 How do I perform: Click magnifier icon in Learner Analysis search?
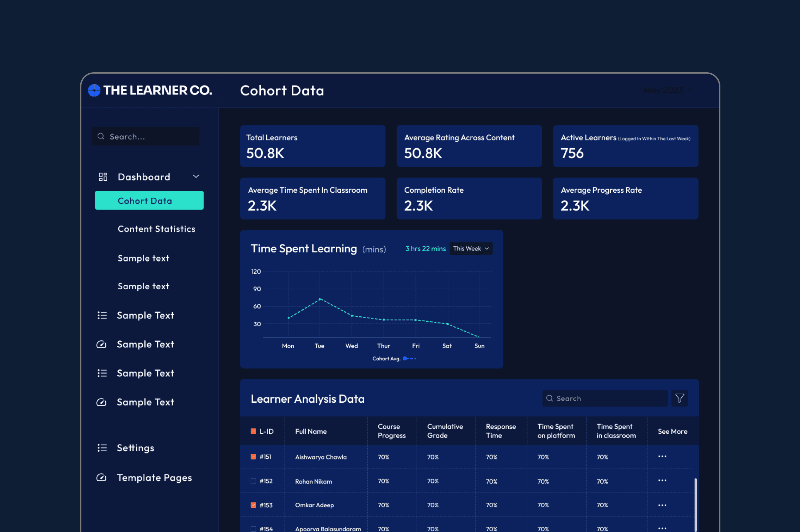(550, 398)
